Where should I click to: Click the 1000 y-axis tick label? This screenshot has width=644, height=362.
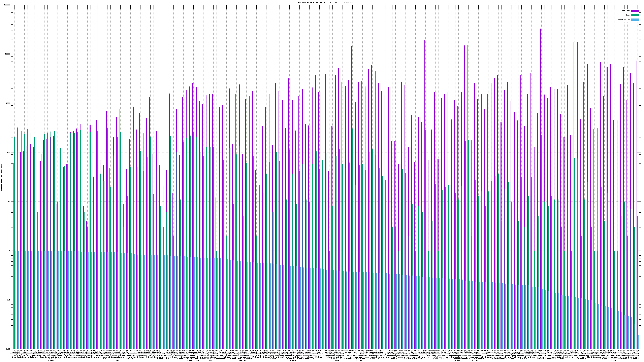[8, 103]
